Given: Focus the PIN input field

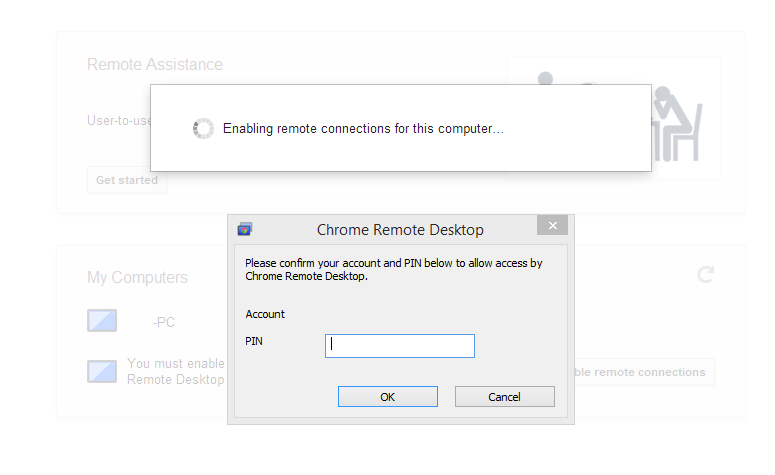Looking at the screenshot, I should [x=400, y=346].
